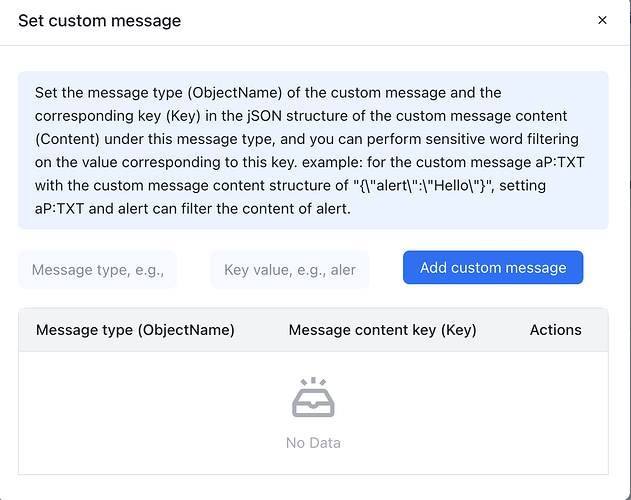Select the Message content key (Key) column header
The image size is (631, 500).
(382, 330)
